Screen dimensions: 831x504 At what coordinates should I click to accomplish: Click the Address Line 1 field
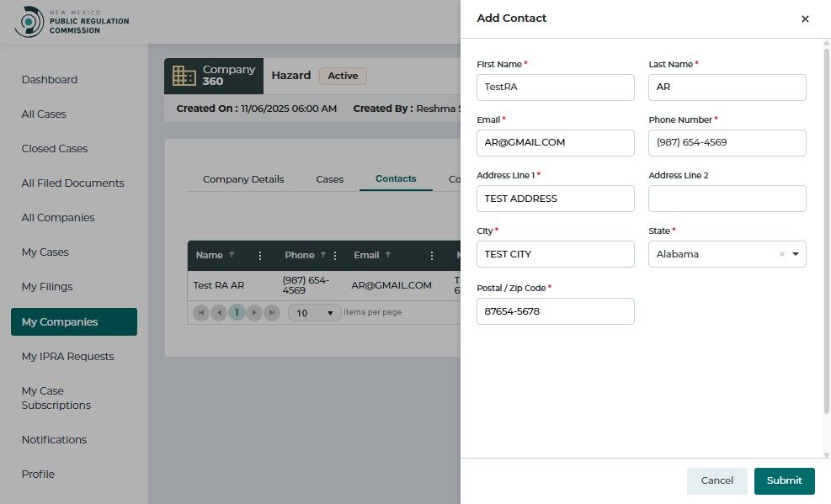tap(556, 199)
